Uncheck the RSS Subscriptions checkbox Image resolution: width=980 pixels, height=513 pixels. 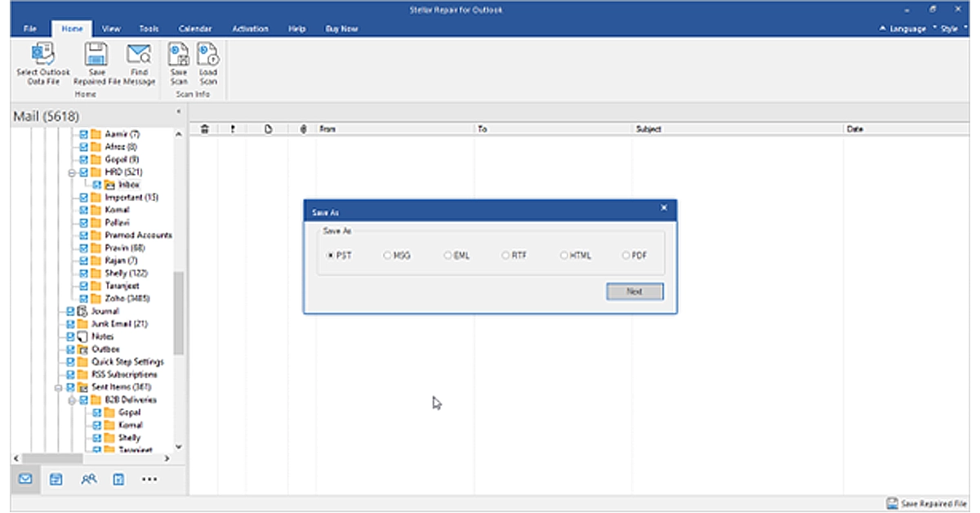(x=70, y=375)
